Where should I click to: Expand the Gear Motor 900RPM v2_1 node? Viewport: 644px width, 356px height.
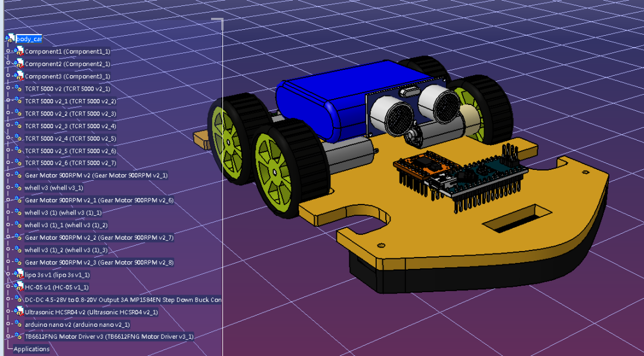[8, 175]
